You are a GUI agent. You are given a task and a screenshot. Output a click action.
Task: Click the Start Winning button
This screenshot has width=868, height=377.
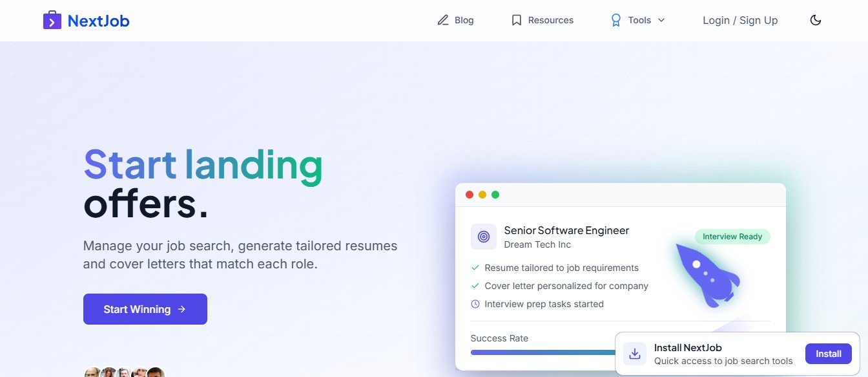pos(145,309)
